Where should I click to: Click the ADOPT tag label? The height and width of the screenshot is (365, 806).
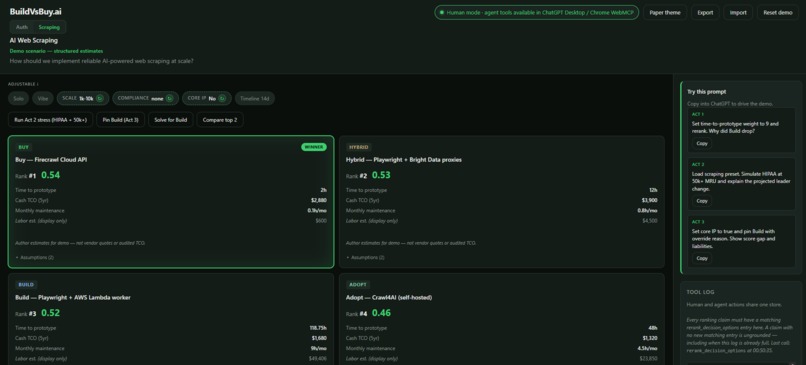(x=358, y=285)
